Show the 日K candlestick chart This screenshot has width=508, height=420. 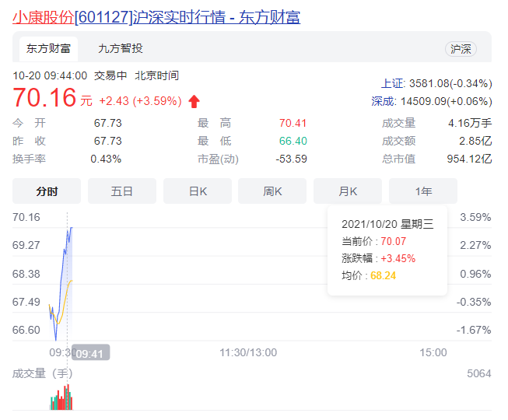197,191
